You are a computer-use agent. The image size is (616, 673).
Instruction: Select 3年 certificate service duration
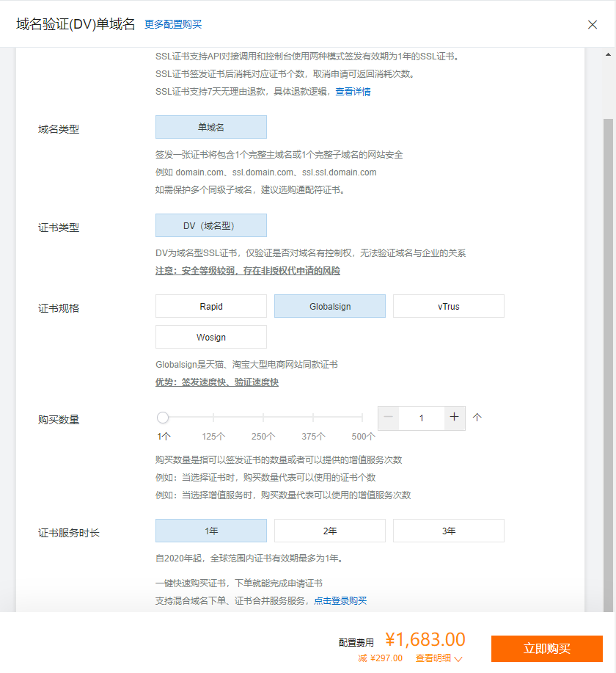pos(449,531)
